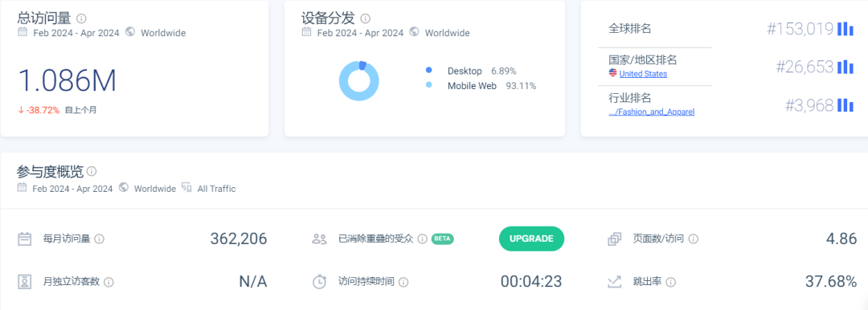Click bar chart icon beside #26,653
868x310 pixels.
(845, 67)
